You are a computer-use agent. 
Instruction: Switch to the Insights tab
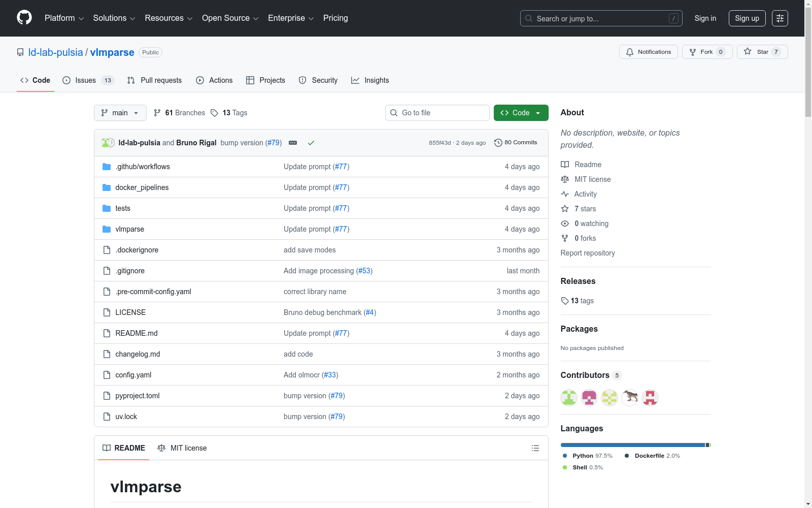point(370,80)
